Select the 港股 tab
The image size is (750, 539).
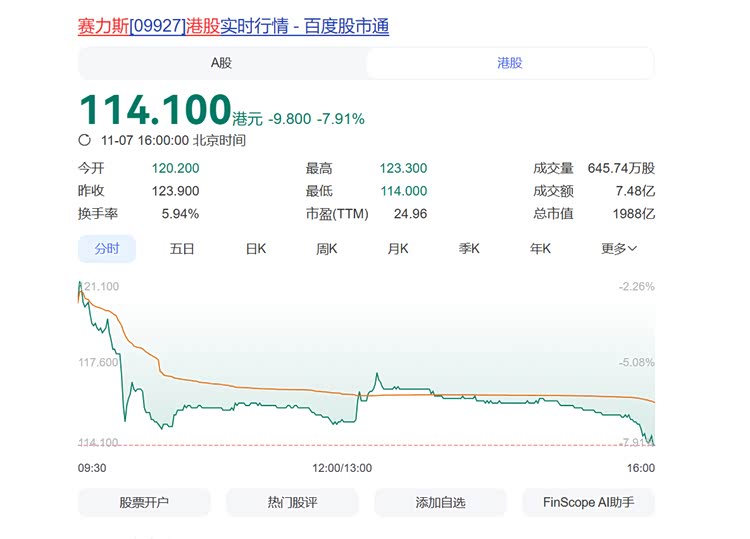510,63
